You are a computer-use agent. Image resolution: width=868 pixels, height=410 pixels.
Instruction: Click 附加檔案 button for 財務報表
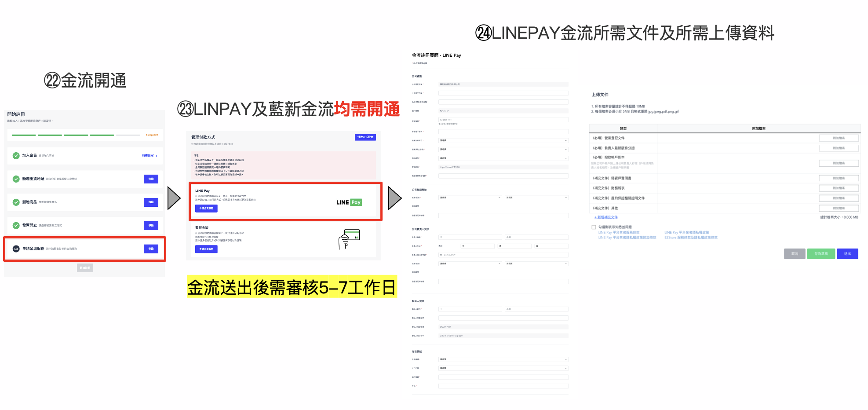[x=839, y=188]
